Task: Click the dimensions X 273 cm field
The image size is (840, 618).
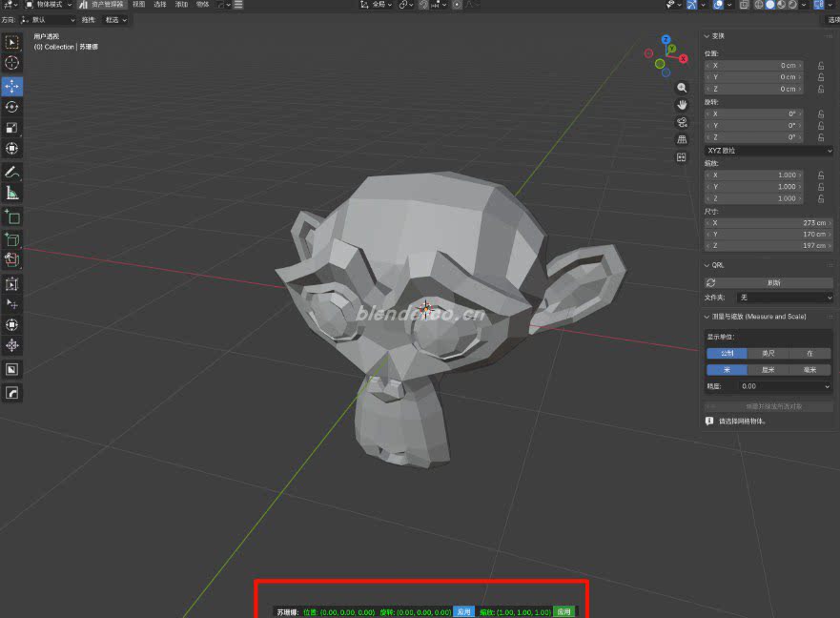Action: point(768,223)
